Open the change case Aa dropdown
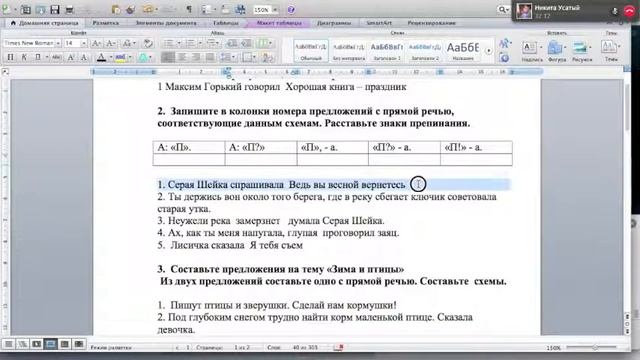Screen dimensions: 640x360 (129, 43)
